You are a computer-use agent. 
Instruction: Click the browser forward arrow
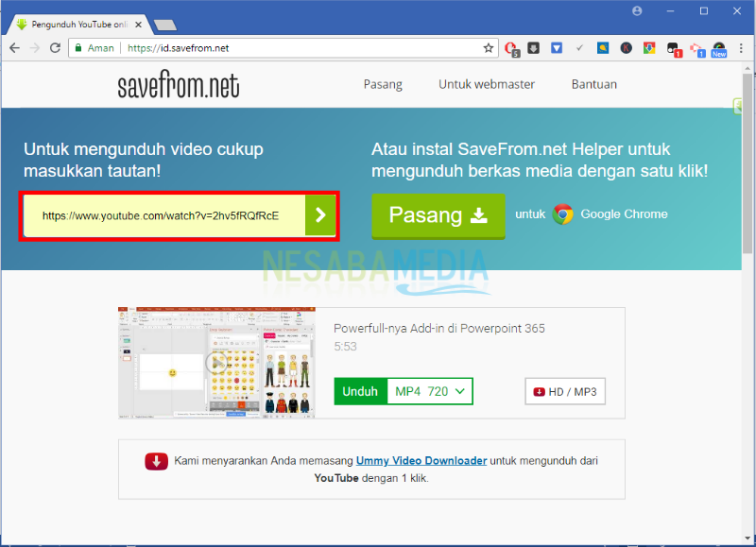pyautogui.click(x=35, y=48)
